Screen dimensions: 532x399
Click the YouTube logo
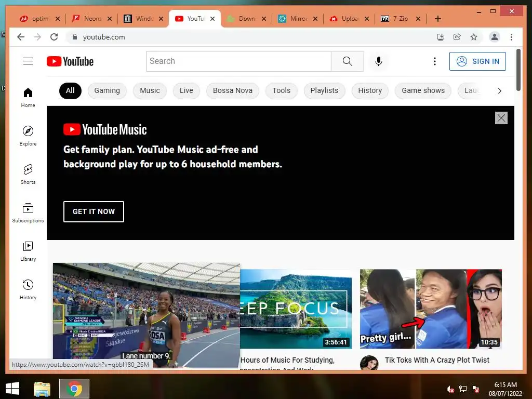click(70, 61)
